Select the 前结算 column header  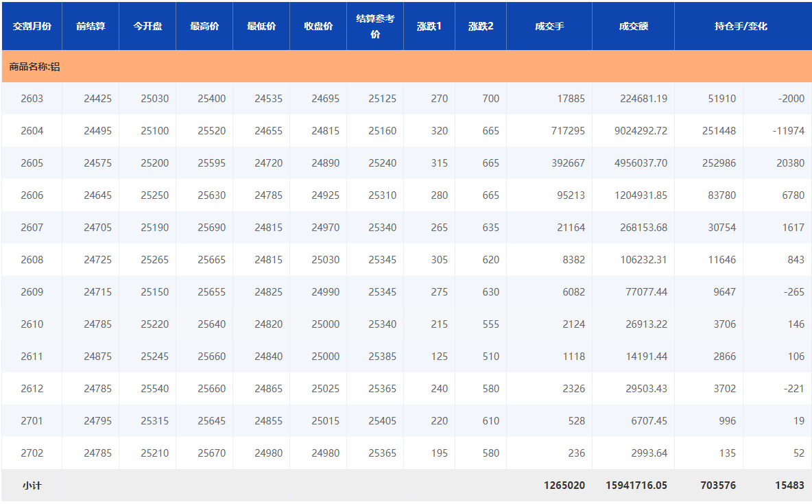point(91,26)
